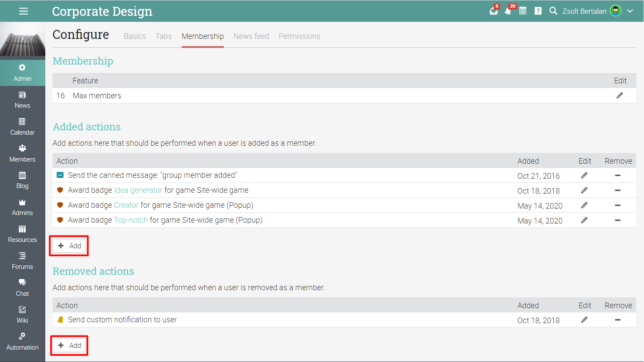This screenshot has width=644, height=362.
Task: Switch to the Permissions tab
Action: [300, 36]
